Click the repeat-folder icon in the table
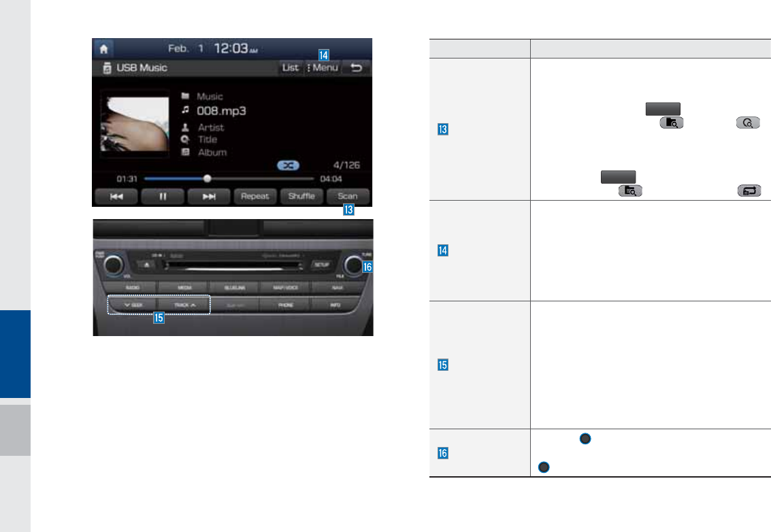This screenshot has width=771, height=532. coord(749,190)
